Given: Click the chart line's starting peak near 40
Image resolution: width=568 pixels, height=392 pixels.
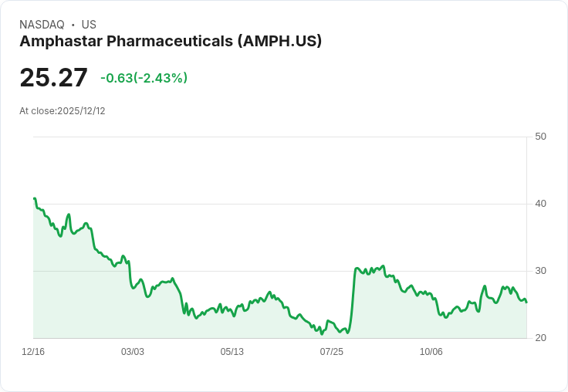Looking at the screenshot, I should pos(35,198).
